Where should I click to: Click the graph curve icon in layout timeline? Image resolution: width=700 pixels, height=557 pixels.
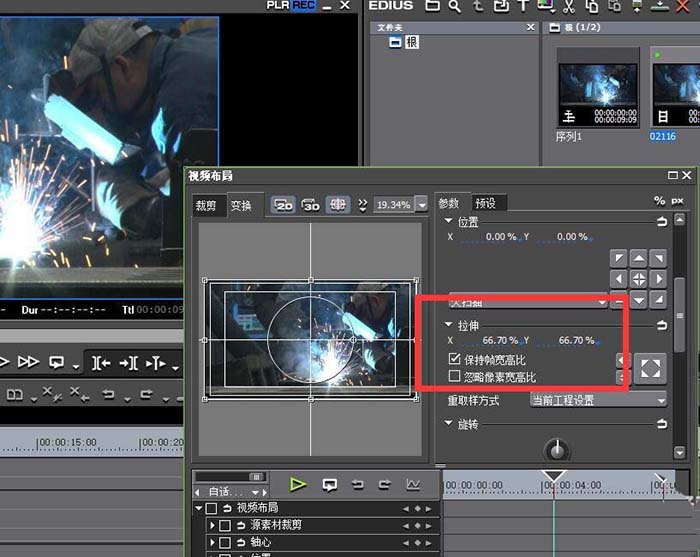(412, 484)
